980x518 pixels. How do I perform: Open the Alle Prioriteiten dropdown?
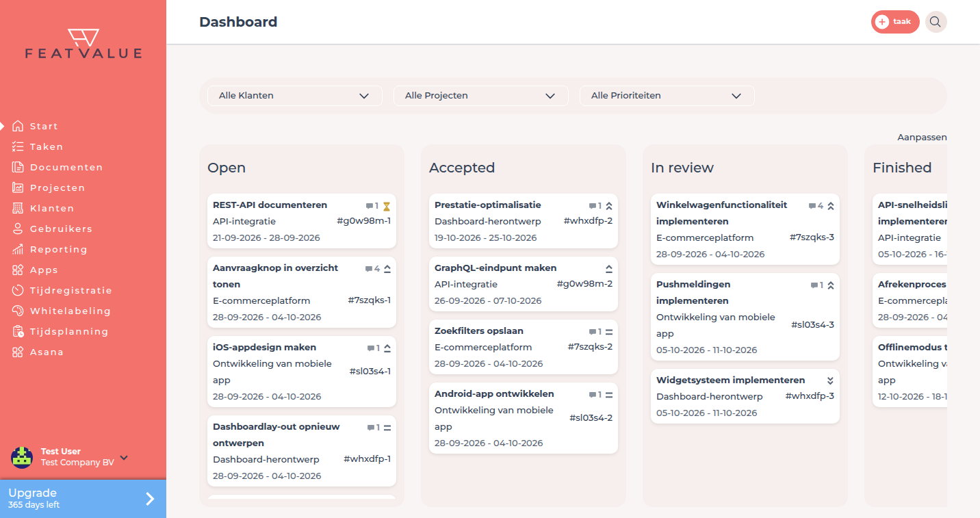point(667,96)
